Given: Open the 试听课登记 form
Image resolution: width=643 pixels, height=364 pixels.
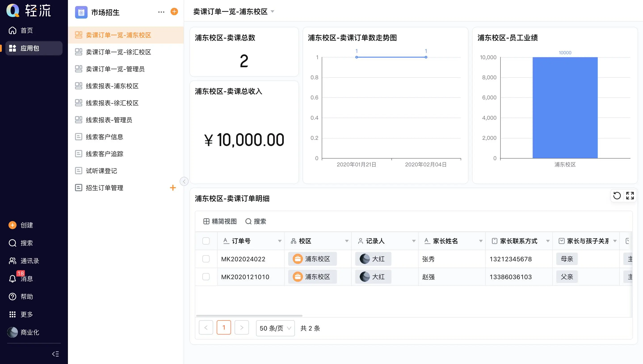Looking at the screenshot, I should [x=126, y=171].
